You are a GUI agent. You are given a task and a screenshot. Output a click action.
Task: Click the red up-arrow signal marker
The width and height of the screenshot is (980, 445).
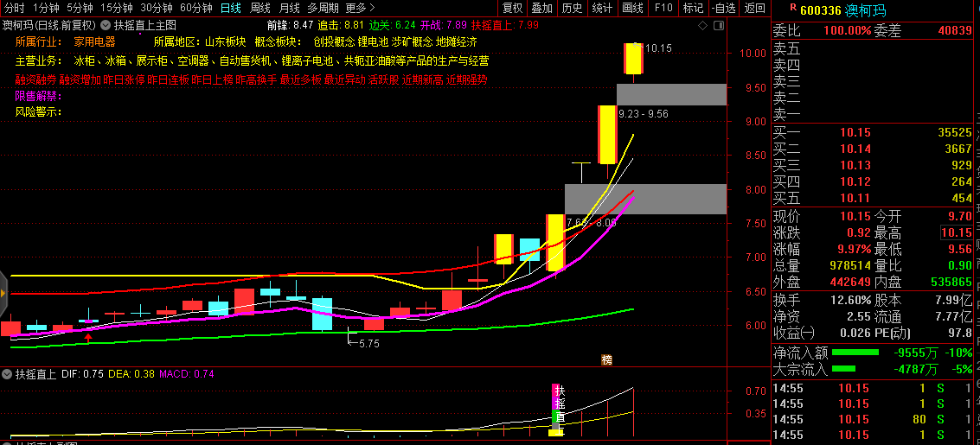[x=89, y=339]
